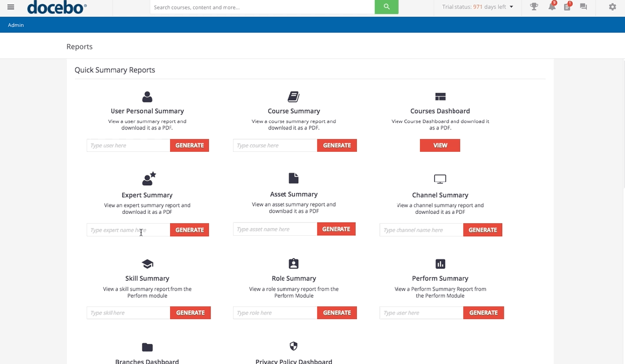Click the Course Summary book icon

tap(293, 96)
